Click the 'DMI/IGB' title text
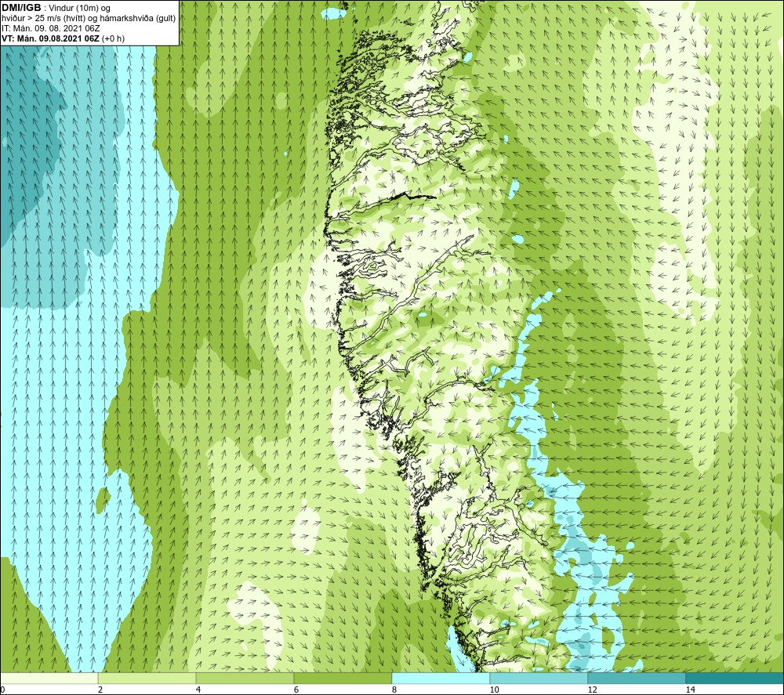784x695 pixels. [x=21, y=8]
